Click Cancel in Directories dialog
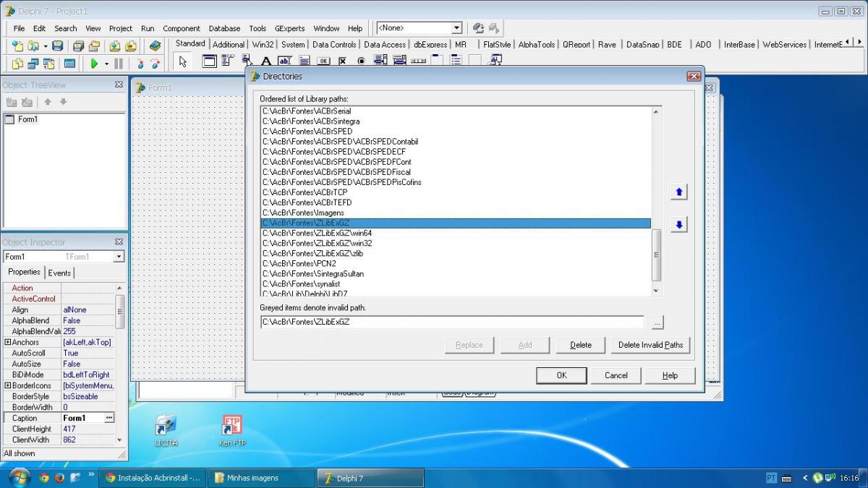The image size is (868, 488). 616,375
